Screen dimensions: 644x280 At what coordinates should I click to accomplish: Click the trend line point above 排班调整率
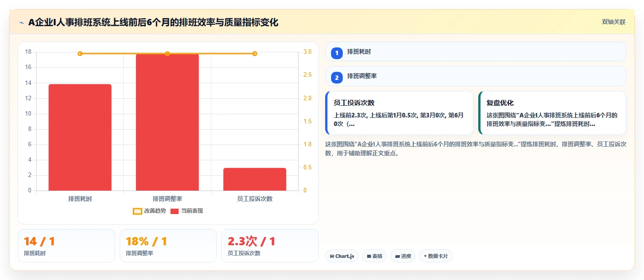coord(167,54)
